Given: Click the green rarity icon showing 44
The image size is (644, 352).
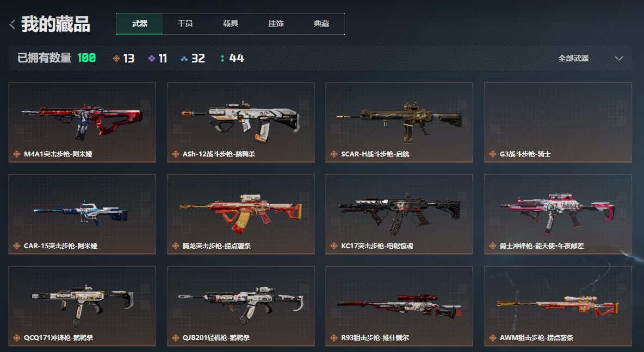Looking at the screenshot, I should coord(222,58).
